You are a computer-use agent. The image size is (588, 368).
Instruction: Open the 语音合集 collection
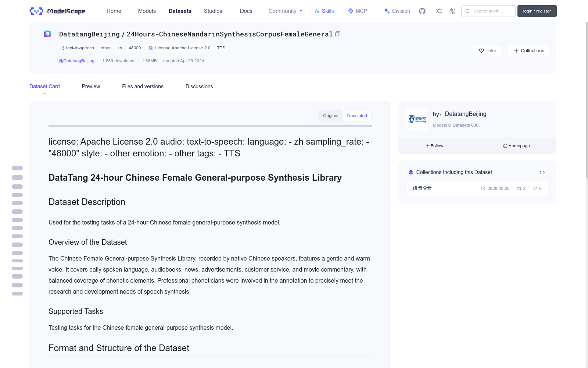tap(477, 188)
